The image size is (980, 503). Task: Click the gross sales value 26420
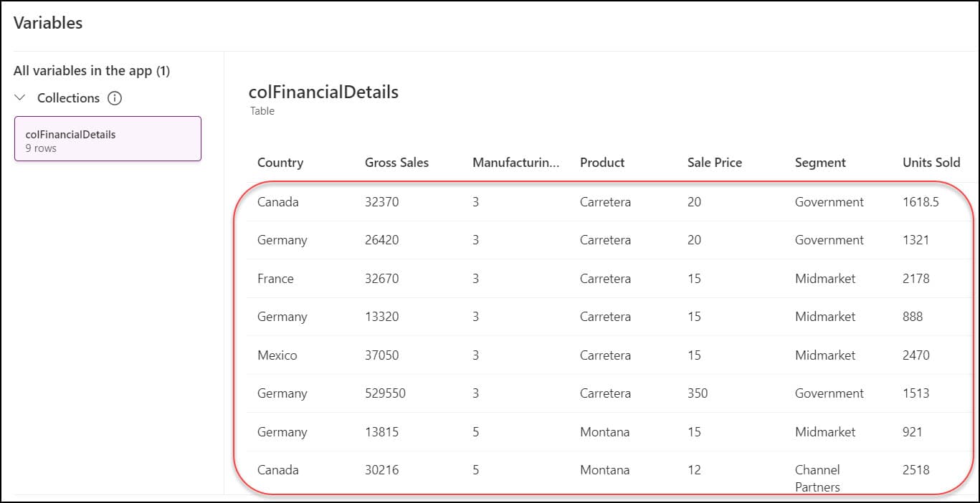point(382,240)
